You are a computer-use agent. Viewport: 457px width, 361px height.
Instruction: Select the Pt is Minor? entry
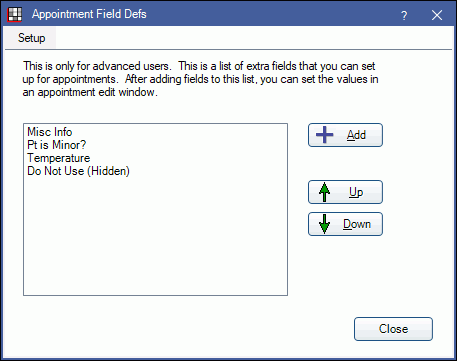point(57,145)
